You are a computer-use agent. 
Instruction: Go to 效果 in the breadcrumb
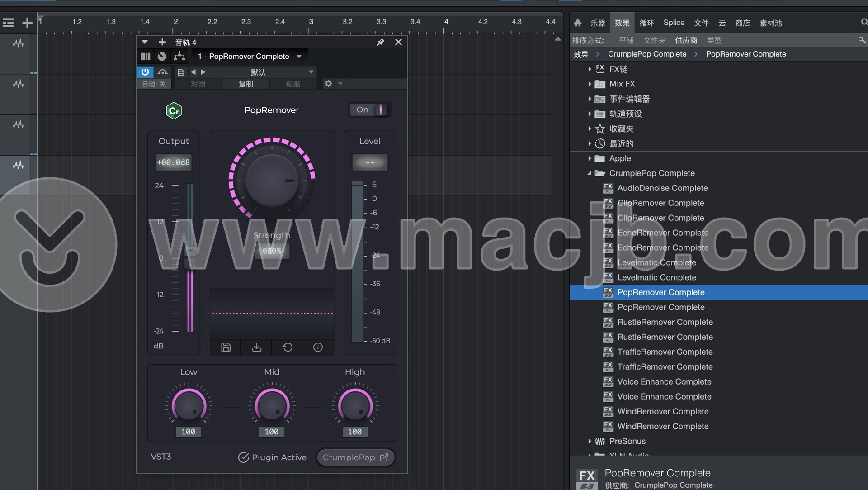[x=581, y=54]
